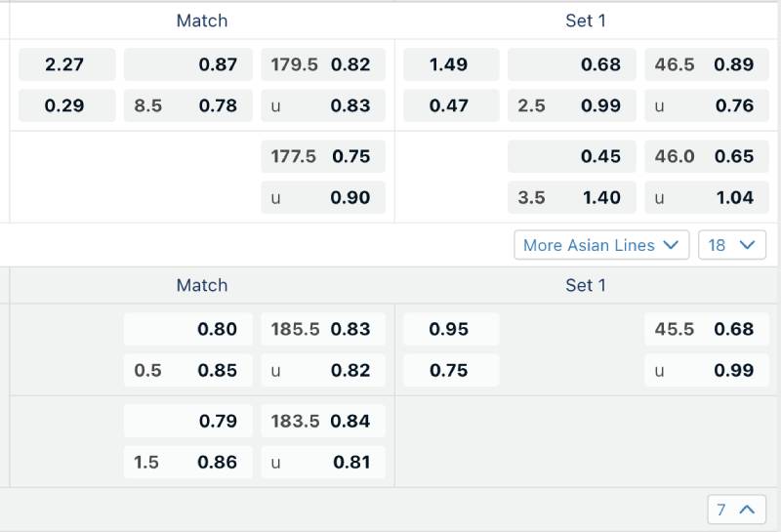Pick the 0.29 match odds
Viewport: 781px width, 532px height.
click(65, 105)
